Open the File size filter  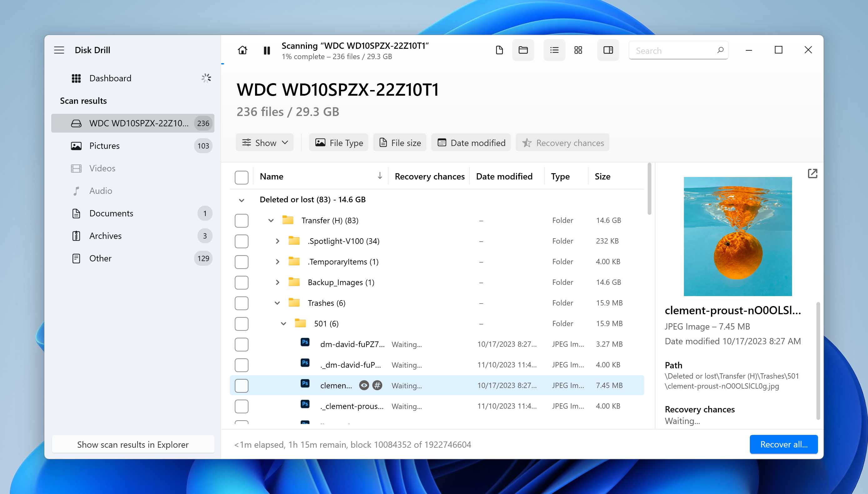click(399, 143)
